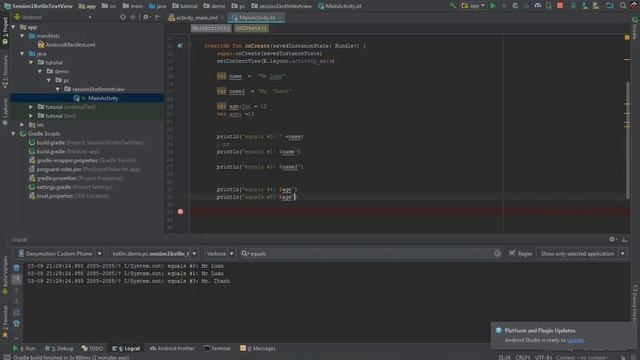Screen dimensions: 640x360
Task: Click the onCreate() breadcrumb in editor
Action: coord(251,28)
